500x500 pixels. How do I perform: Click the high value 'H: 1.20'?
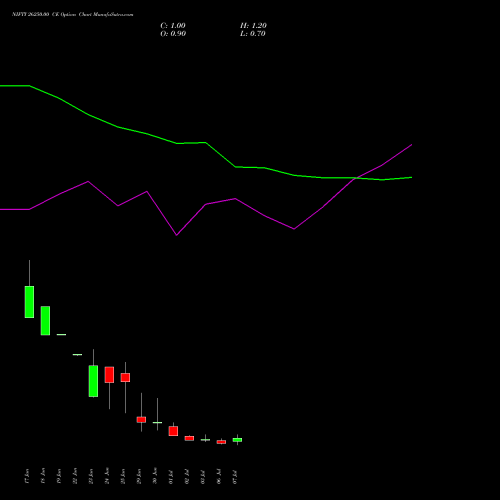253,26
